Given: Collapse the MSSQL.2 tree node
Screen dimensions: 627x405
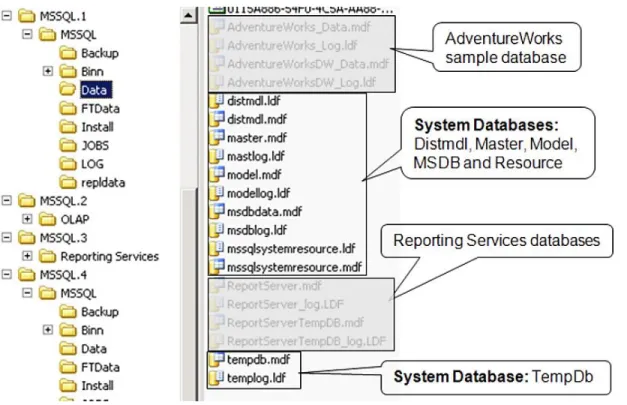Looking at the screenshot, I should pos(7,201).
